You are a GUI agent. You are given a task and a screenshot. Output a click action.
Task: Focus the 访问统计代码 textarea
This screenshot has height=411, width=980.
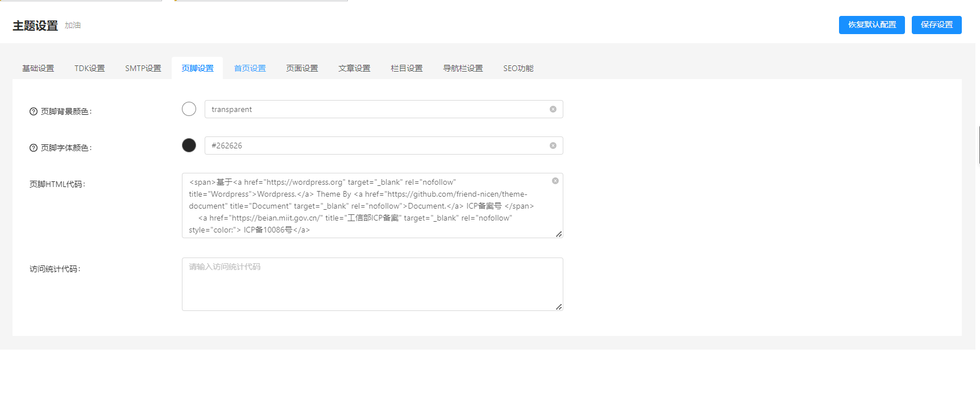[372, 284]
